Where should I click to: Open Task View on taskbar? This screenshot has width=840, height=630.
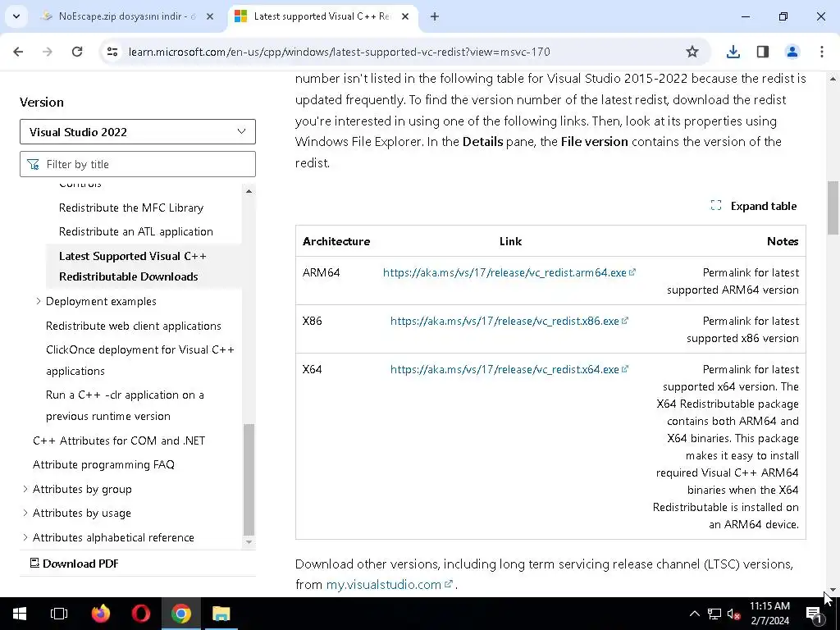(59, 614)
